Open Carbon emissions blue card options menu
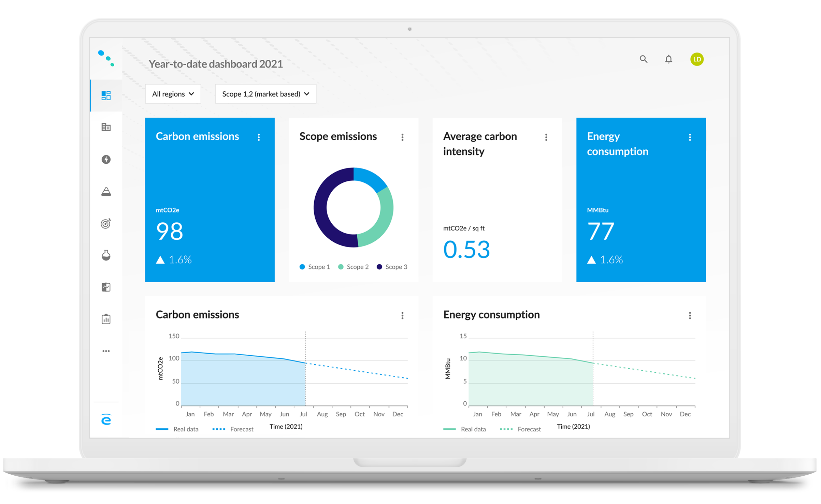The height and width of the screenshot is (504, 821). (x=259, y=137)
